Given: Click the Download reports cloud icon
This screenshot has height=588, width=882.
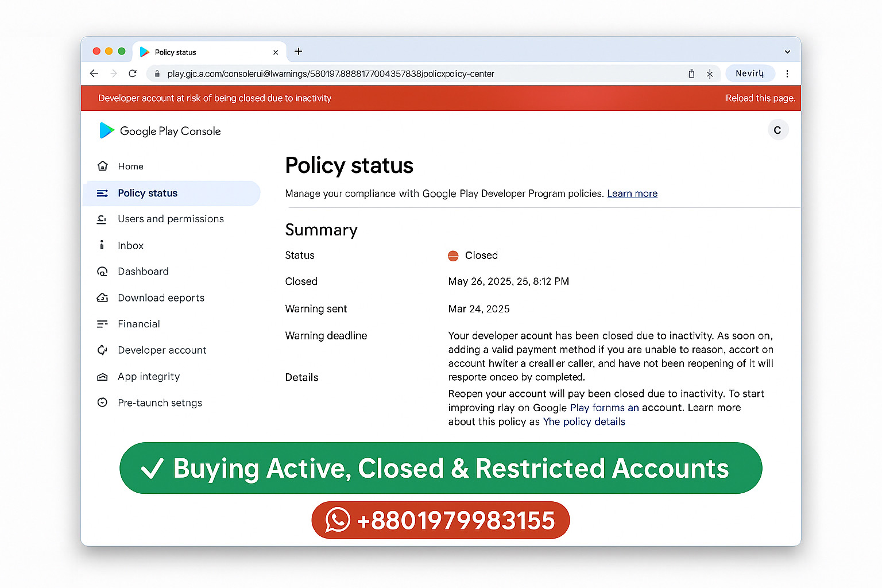Looking at the screenshot, I should (x=102, y=298).
